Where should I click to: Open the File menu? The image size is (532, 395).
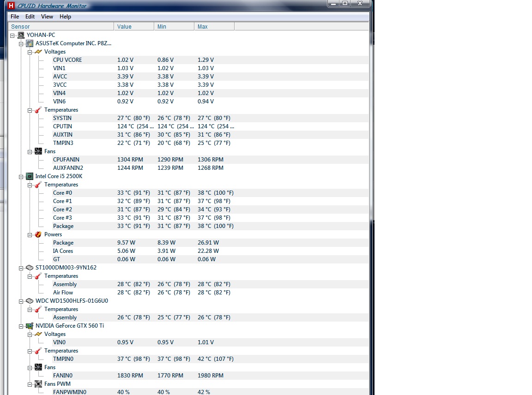[x=15, y=17]
